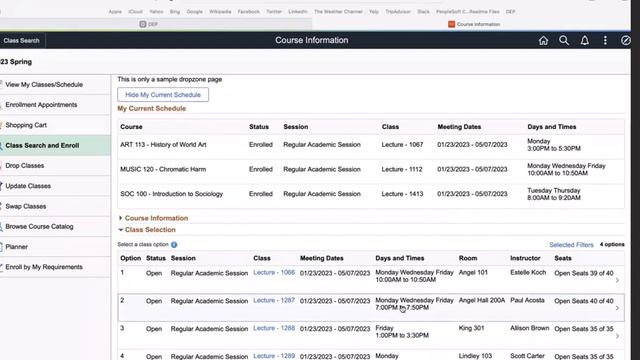The width and height of the screenshot is (640, 360).
Task: Click the Google bookmark
Action: tap(195, 12)
